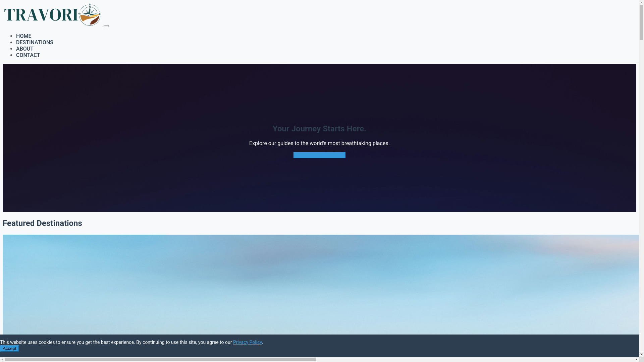The image size is (644, 362).
Task: Click the vertical scrollbar up arrow
Action: (x=641, y=2)
